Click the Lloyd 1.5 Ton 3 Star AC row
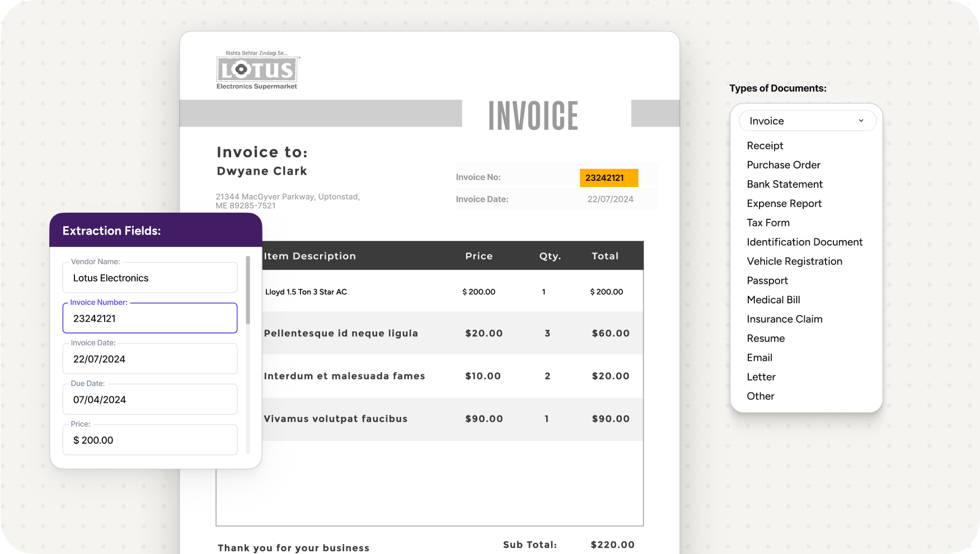The height and width of the screenshot is (554, 980). [453, 292]
